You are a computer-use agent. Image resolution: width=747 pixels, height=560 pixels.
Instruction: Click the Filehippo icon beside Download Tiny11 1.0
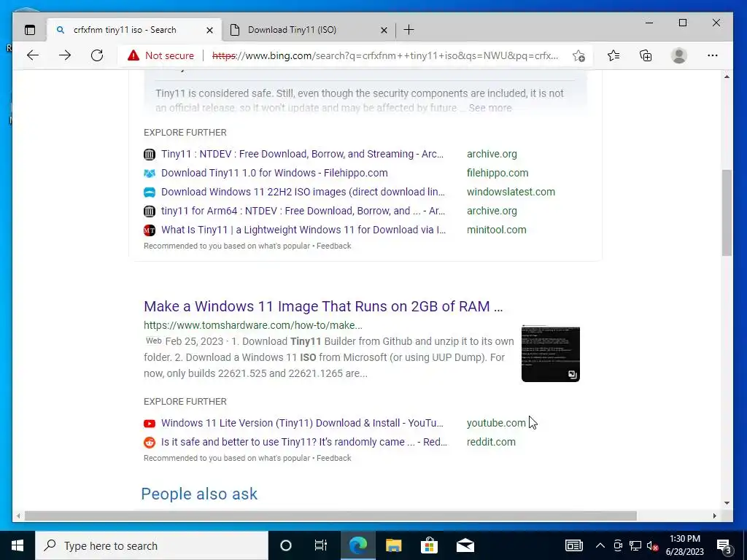150,174
